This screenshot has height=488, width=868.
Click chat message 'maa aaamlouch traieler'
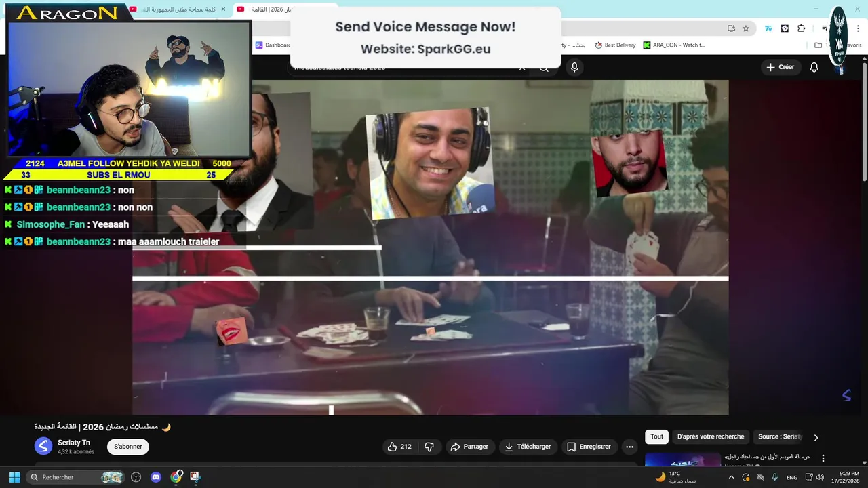pyautogui.click(x=168, y=241)
